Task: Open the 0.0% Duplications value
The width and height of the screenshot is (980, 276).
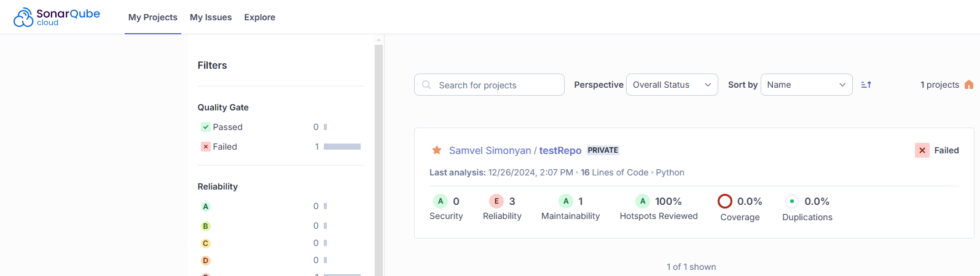Action: coord(817,201)
